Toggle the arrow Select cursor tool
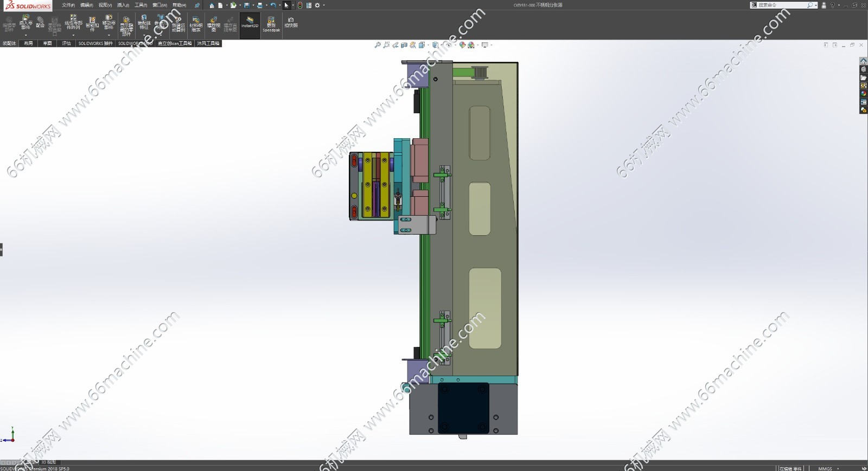 [x=286, y=5]
